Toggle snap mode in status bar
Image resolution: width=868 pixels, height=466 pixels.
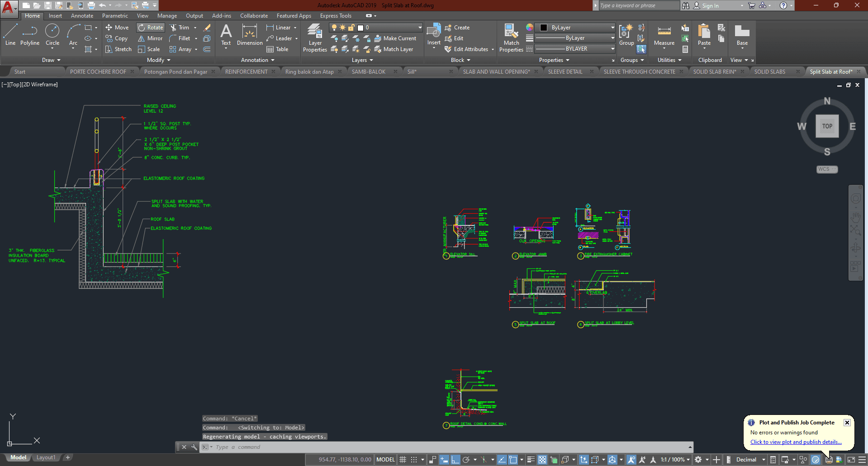(414, 460)
